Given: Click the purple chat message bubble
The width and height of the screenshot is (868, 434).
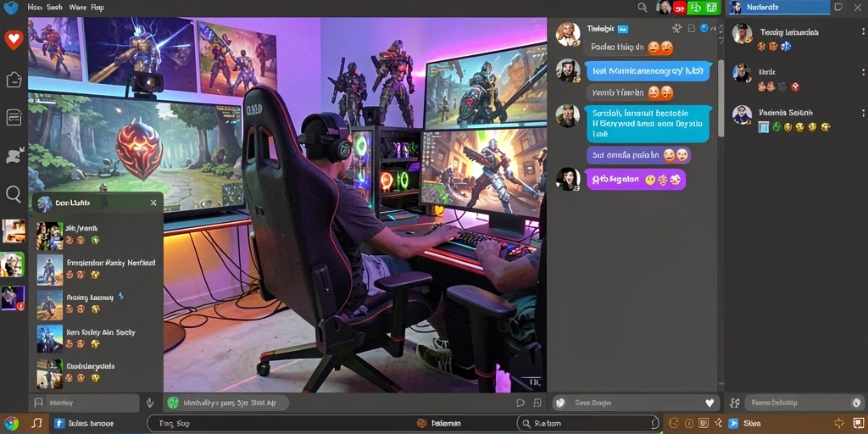Looking at the screenshot, I should (x=636, y=180).
